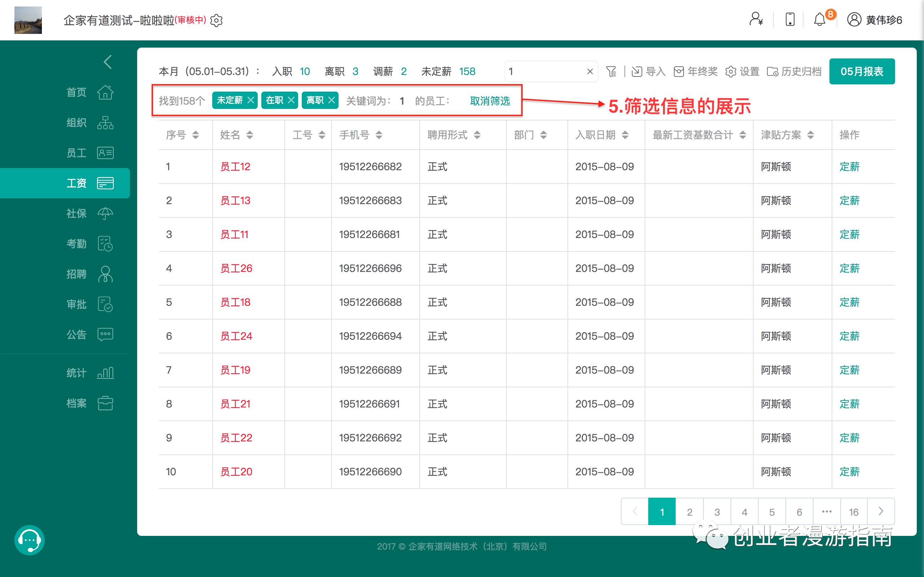Open the 年终奖 year-end bonus tool
This screenshot has height=577, width=924.
point(695,71)
